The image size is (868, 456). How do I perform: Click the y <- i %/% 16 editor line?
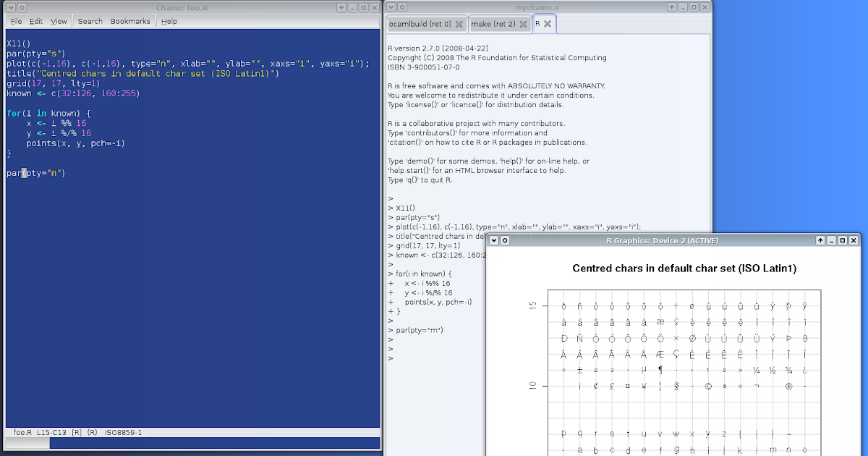59,133
